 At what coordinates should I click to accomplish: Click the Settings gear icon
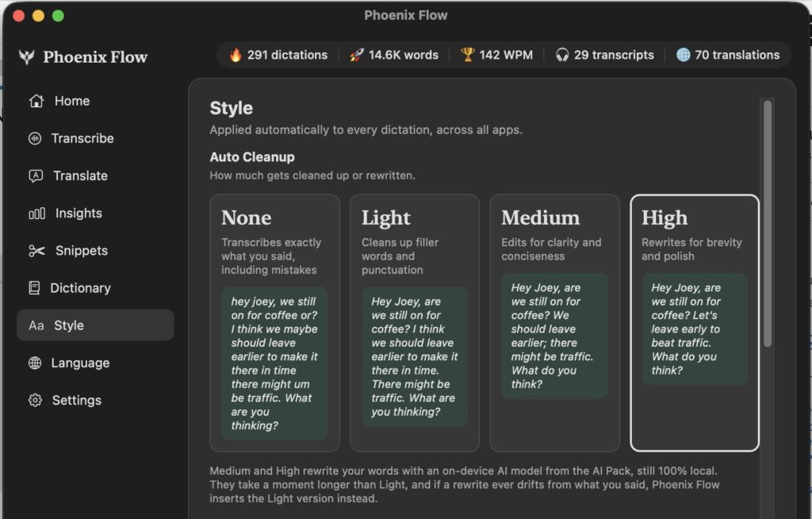[x=35, y=400]
